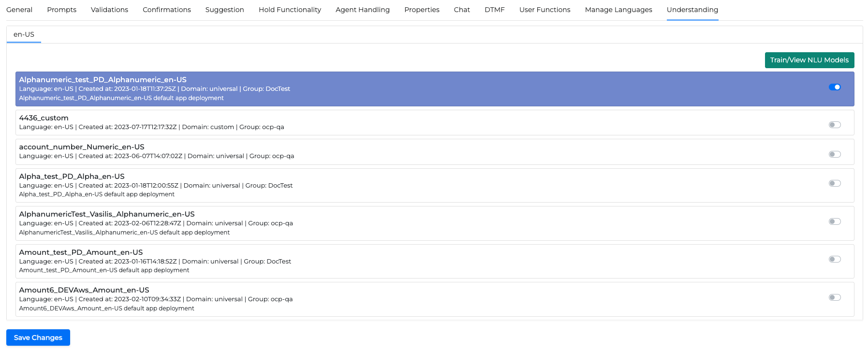
Task: Open the DTMF tab
Action: [x=494, y=10]
